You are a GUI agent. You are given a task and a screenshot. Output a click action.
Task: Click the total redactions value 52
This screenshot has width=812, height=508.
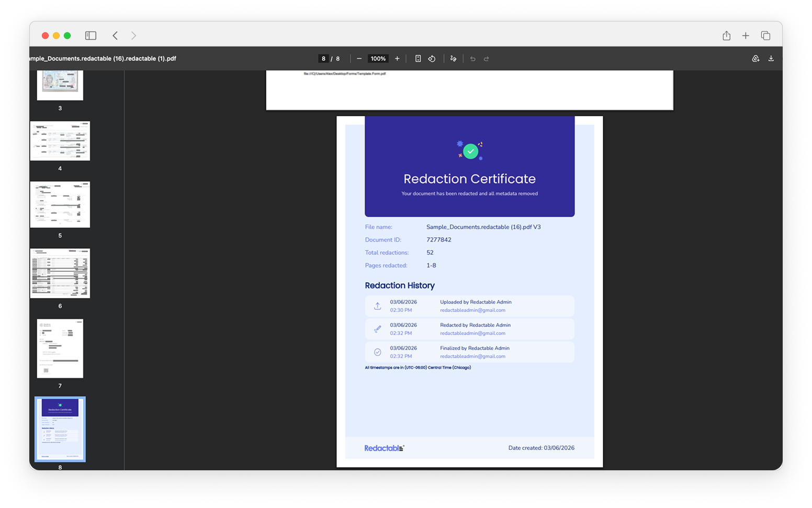click(x=430, y=252)
